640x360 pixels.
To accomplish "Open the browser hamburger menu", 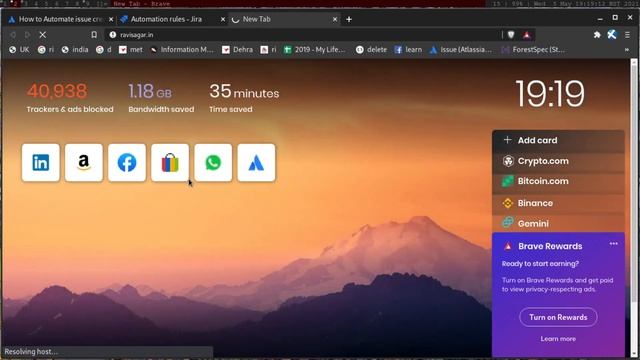I will click(627, 35).
